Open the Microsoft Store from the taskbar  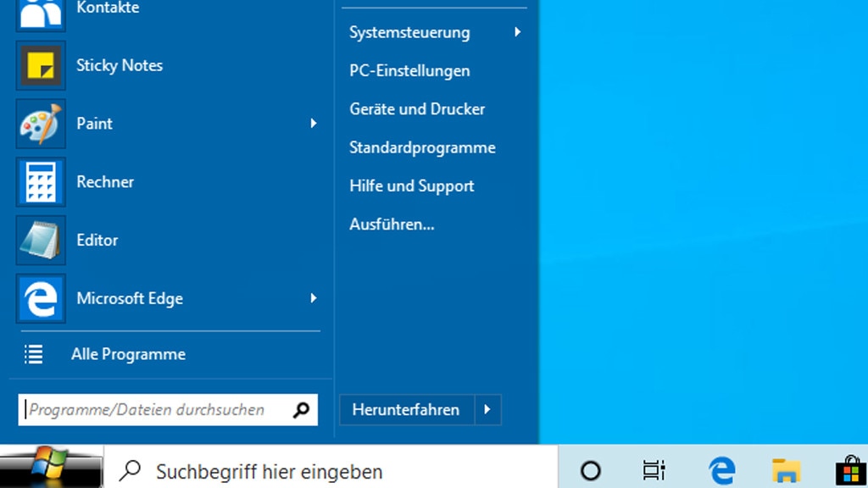pos(851,470)
